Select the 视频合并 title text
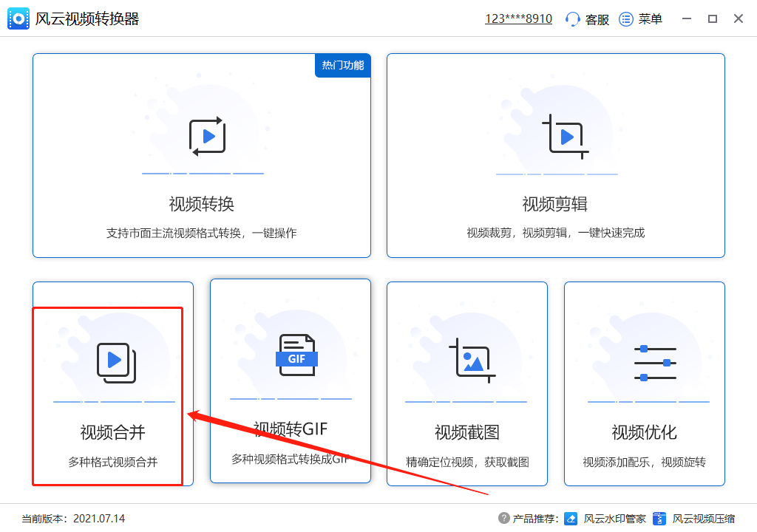Screen dimensions: 757x532 (113, 432)
